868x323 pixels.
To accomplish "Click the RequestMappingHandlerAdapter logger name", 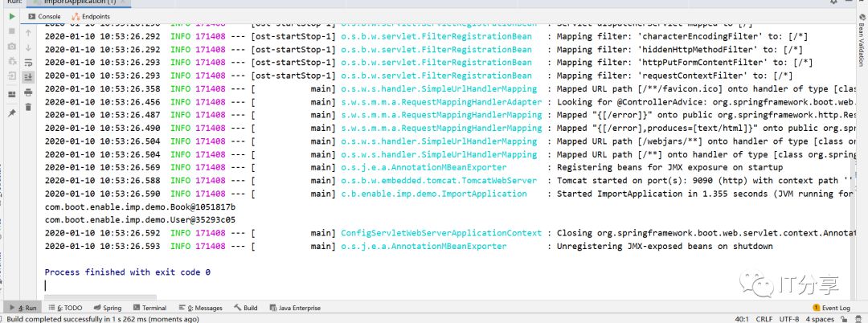I will tap(441, 102).
